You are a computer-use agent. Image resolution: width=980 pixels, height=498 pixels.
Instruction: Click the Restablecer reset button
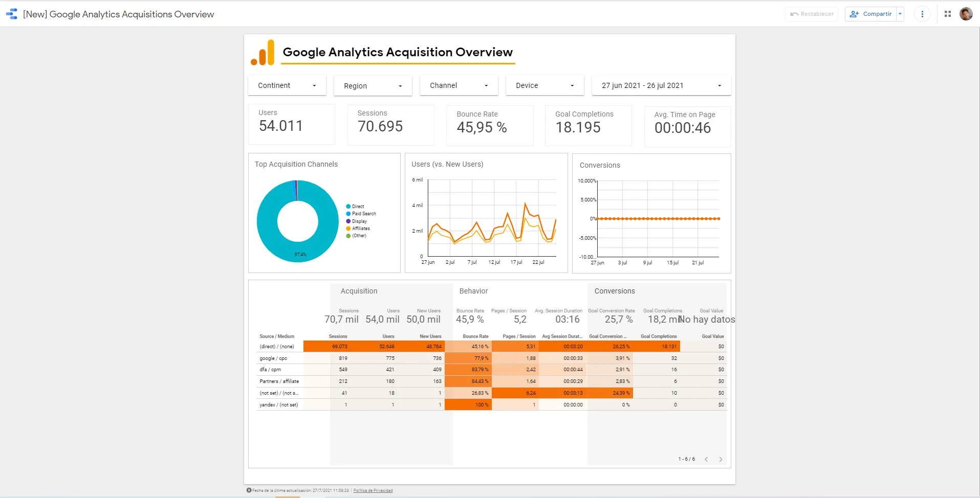[812, 14]
